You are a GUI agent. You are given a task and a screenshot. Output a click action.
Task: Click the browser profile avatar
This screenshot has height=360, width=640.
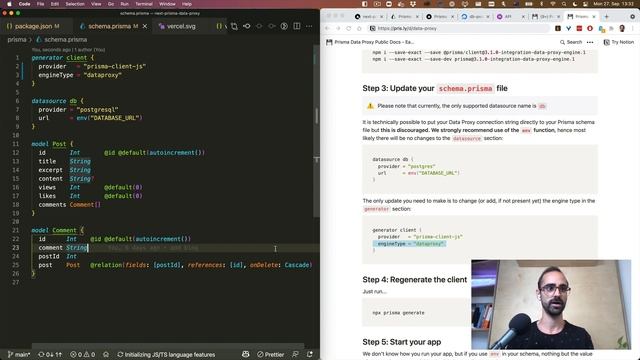(622, 29)
